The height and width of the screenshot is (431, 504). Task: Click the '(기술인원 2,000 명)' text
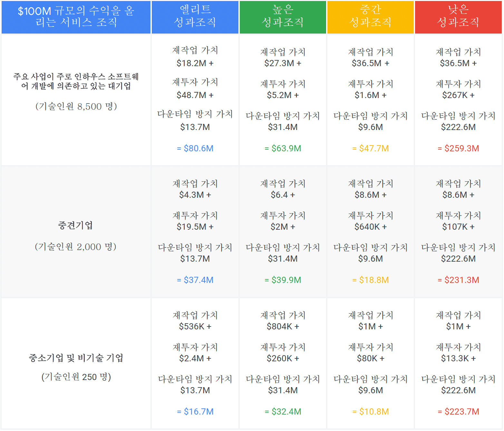[76, 247]
